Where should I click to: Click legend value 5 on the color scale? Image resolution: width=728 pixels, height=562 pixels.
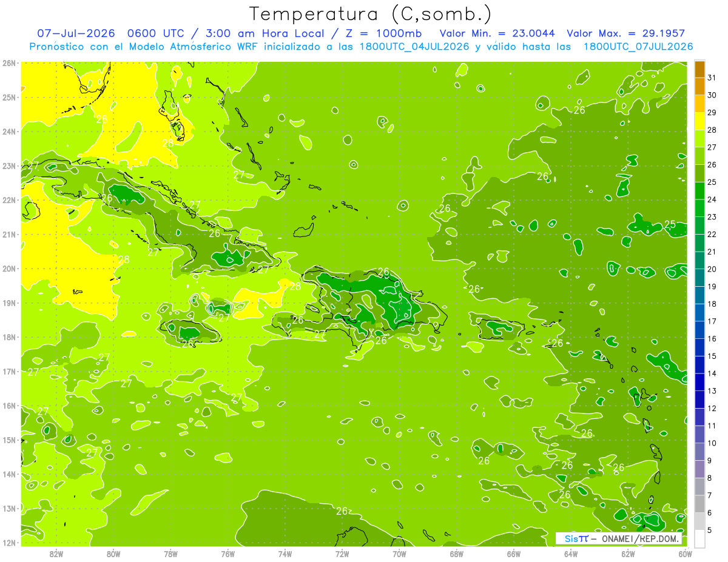coord(710,530)
